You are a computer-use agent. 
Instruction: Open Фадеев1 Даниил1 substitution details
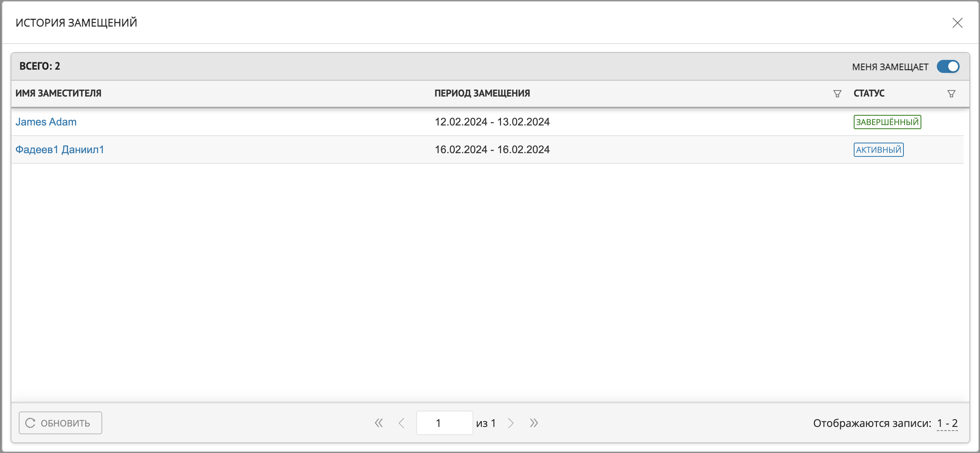(x=59, y=149)
